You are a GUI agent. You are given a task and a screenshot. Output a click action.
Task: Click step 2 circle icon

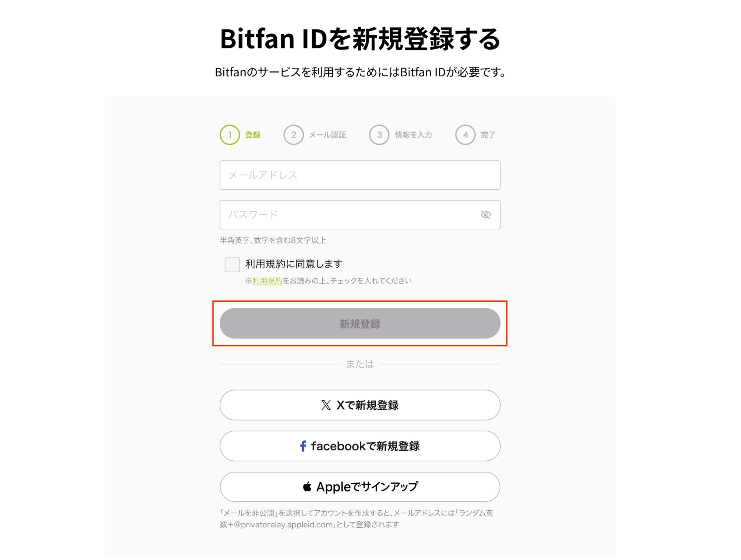click(293, 135)
